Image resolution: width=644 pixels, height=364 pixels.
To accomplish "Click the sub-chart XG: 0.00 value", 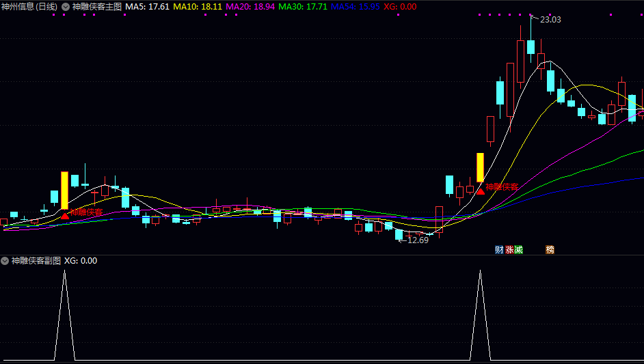I will tap(81, 261).
